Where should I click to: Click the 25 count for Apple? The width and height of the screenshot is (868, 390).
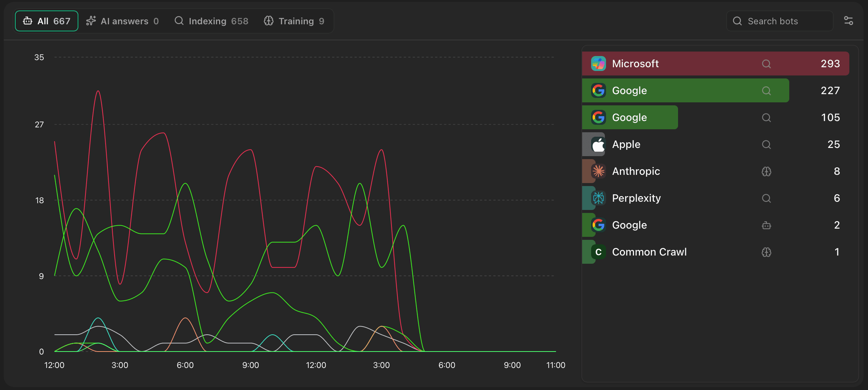[x=834, y=144]
